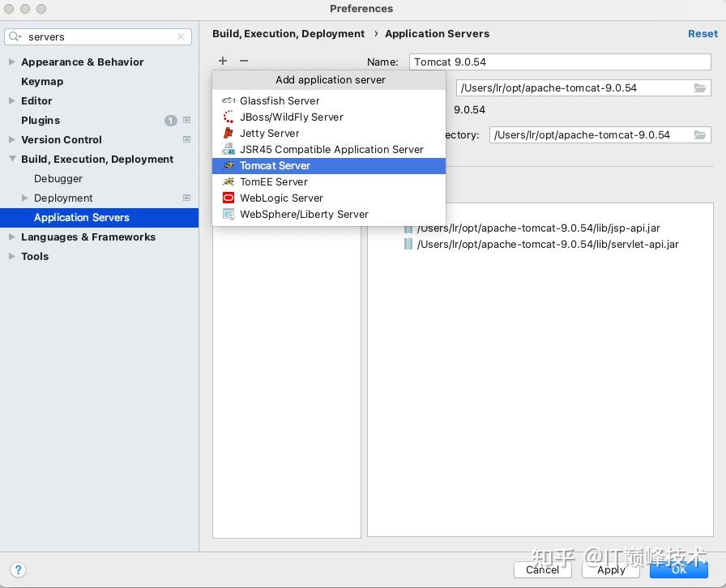
Task: Open Keymap settings
Action: tap(42, 82)
